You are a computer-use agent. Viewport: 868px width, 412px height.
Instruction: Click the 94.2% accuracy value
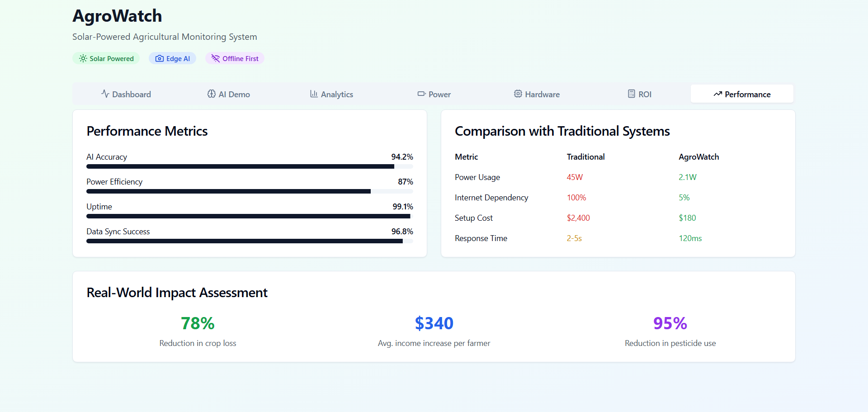click(x=402, y=157)
